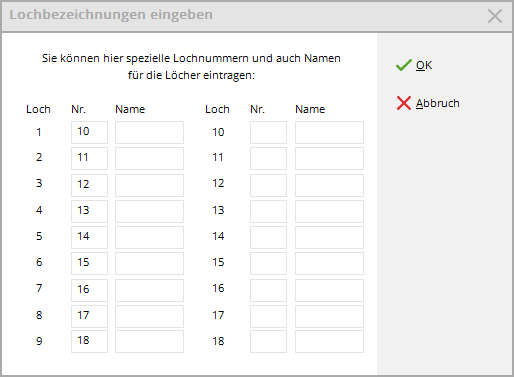Focus the Nr. field containing 14
This screenshot has width=514, height=377.
click(89, 237)
